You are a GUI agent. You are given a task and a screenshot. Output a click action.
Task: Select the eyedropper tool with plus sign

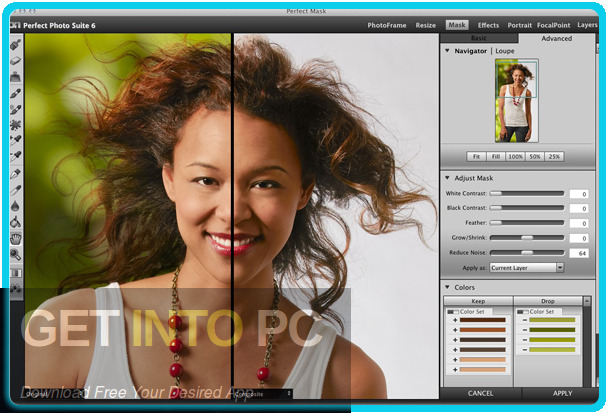(x=16, y=141)
